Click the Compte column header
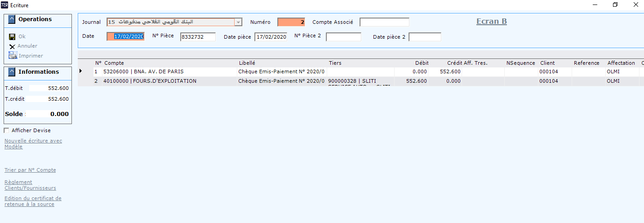The width and height of the screenshot is (644, 223). pyautogui.click(x=114, y=63)
